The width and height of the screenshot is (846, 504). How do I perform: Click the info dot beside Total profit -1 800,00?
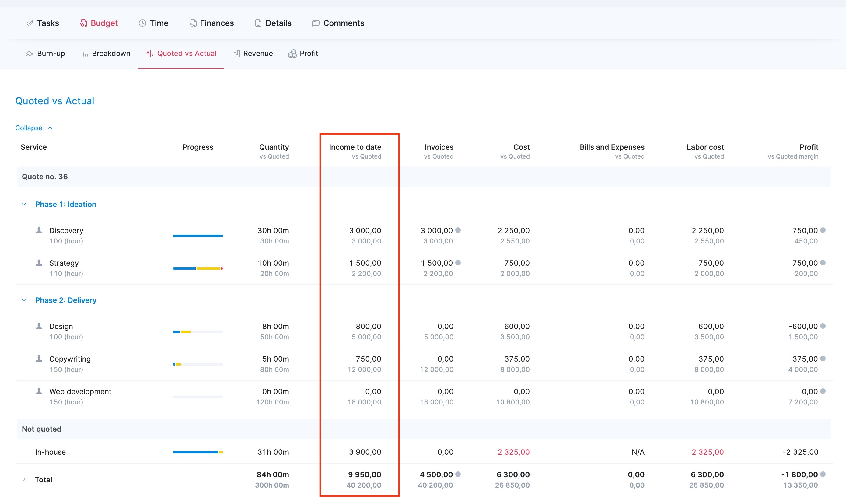pyautogui.click(x=823, y=474)
